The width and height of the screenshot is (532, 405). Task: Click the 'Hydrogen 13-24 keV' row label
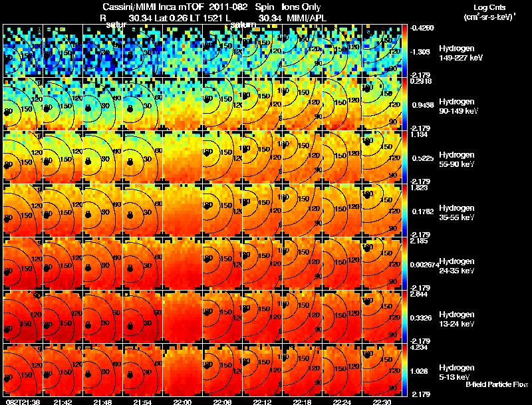coord(457,319)
